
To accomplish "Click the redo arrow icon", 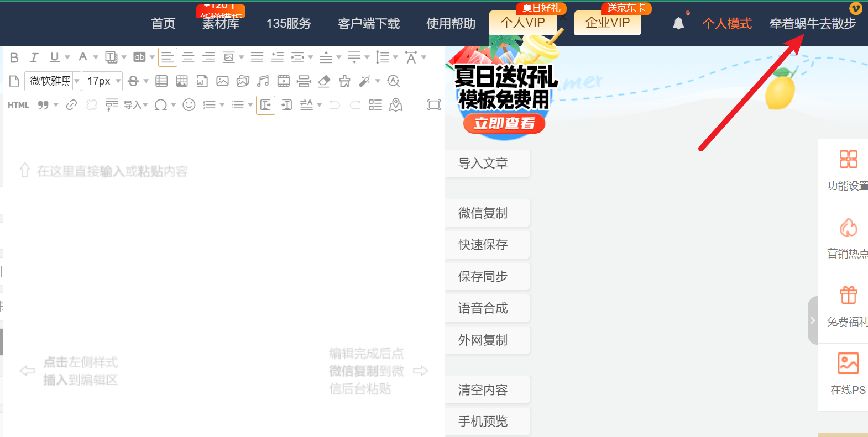I will [x=355, y=105].
